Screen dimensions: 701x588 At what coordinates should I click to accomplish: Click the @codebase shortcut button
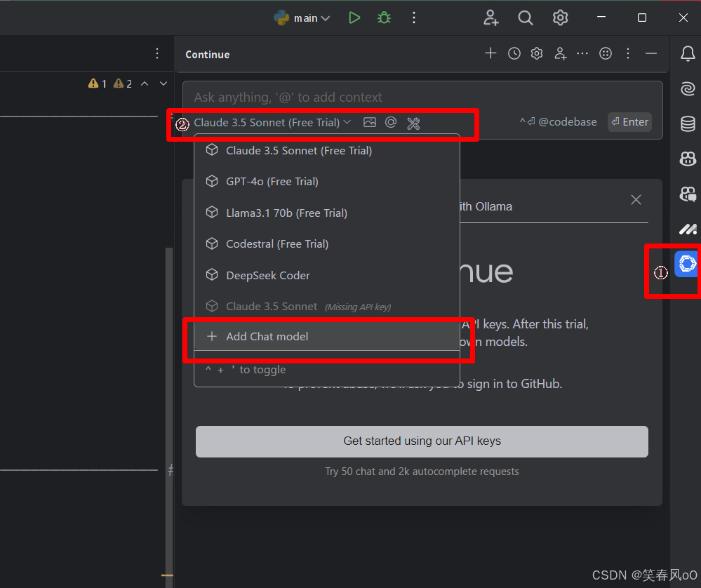point(558,121)
